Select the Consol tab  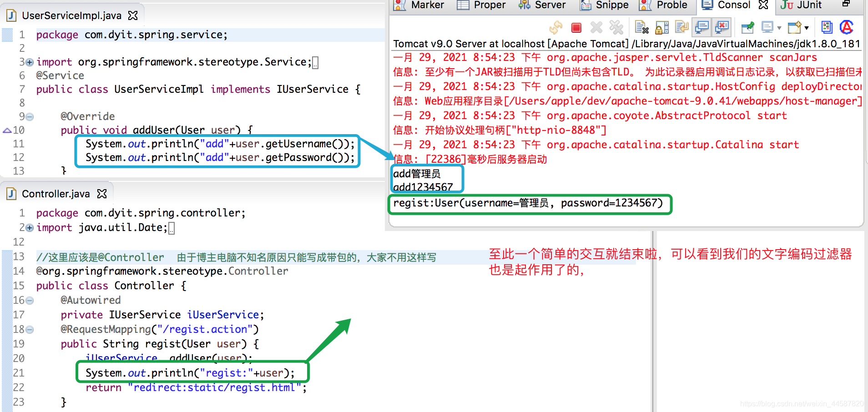pyautogui.click(x=734, y=5)
